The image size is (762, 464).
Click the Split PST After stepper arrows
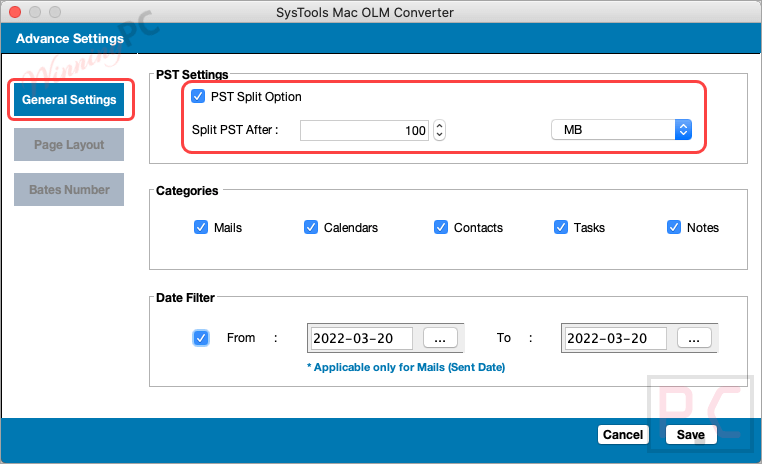439,130
